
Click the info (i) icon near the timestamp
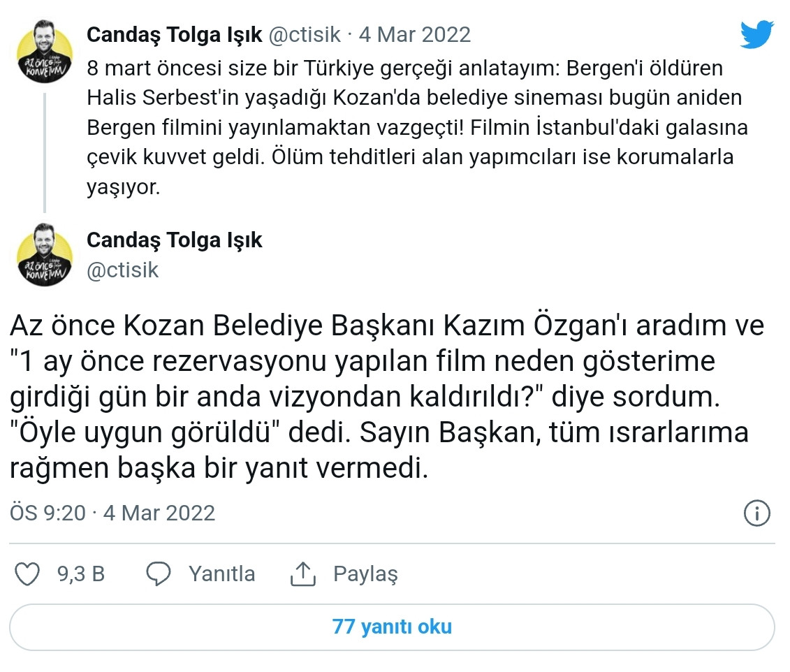[x=759, y=513]
